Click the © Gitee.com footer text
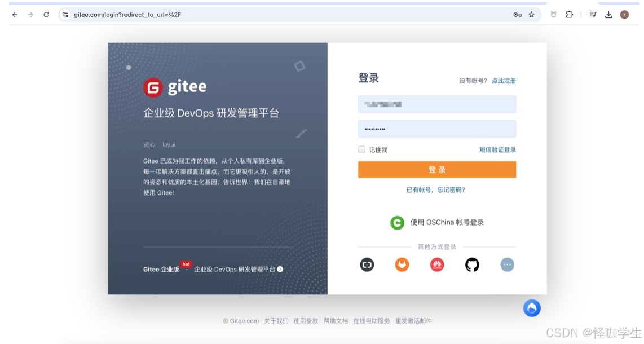This screenshot has width=644, height=344. 241,321
